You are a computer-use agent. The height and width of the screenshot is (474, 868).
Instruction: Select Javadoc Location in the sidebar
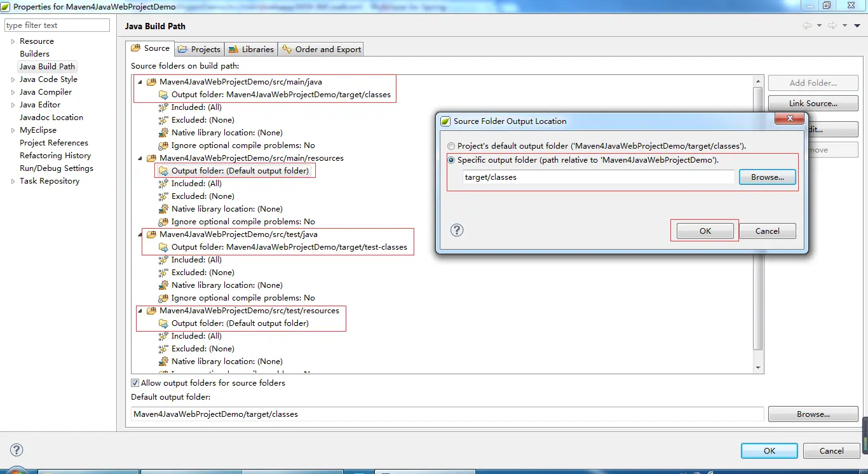[x=51, y=118]
